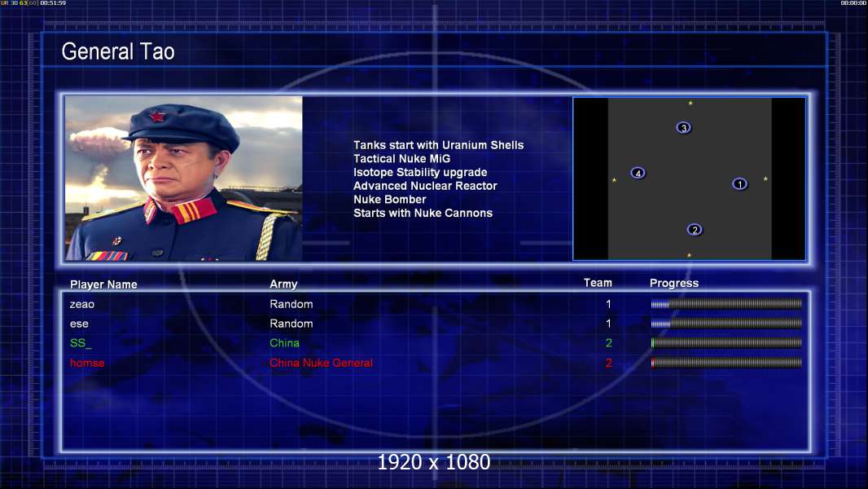Select start position 4 on the minimap

[x=638, y=174]
